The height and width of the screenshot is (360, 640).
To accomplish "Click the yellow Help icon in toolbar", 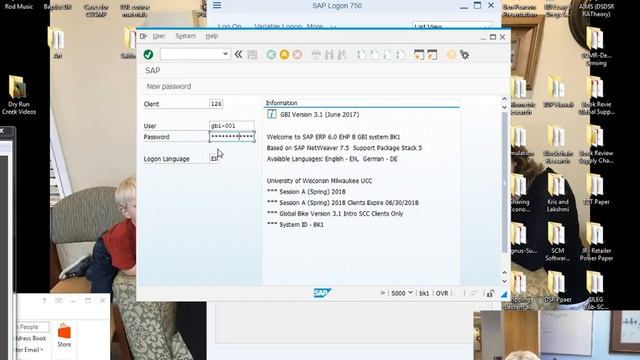I will (451, 55).
